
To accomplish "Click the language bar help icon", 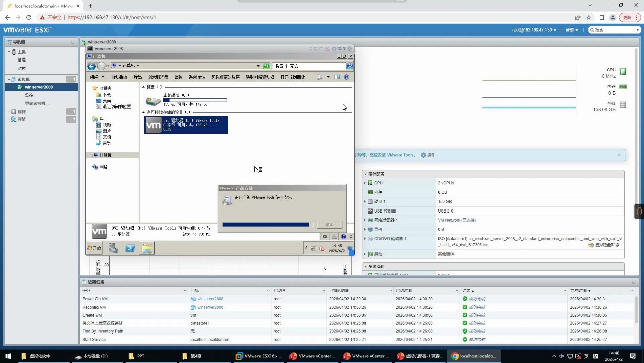I will click(344, 237).
